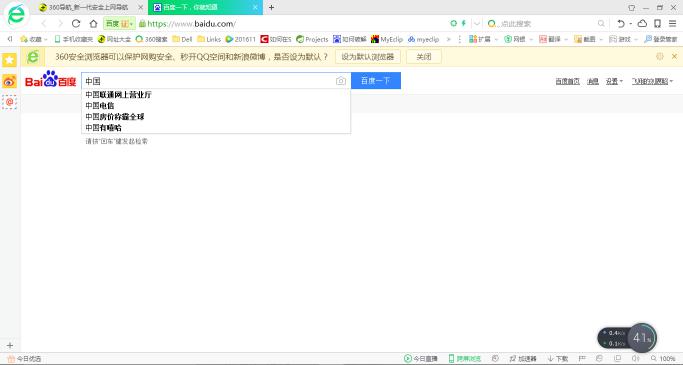This screenshot has width=683, height=365.
Task: Open the 扩展 extensions dropdown
Action: coord(483,39)
